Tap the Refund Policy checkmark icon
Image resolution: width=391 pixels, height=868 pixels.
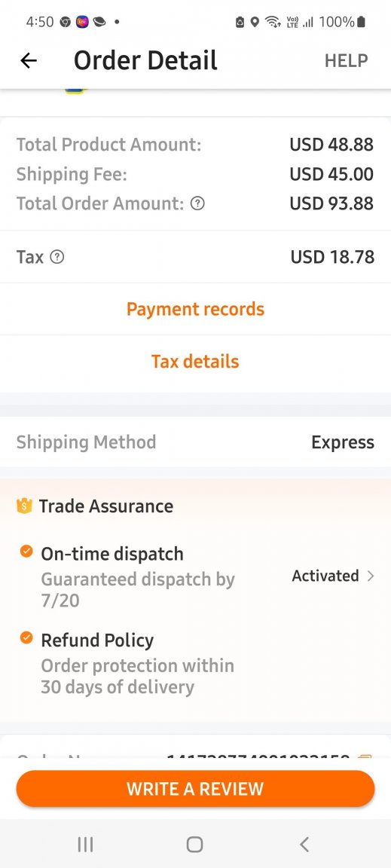tap(26, 637)
